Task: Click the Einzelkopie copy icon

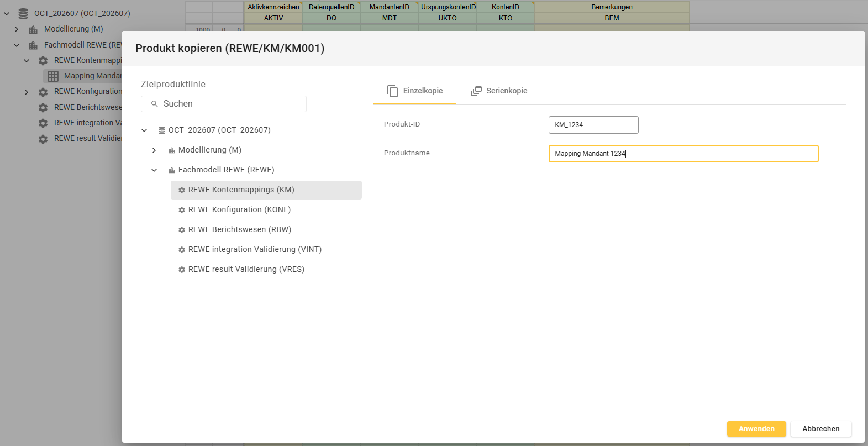Action: coord(392,91)
